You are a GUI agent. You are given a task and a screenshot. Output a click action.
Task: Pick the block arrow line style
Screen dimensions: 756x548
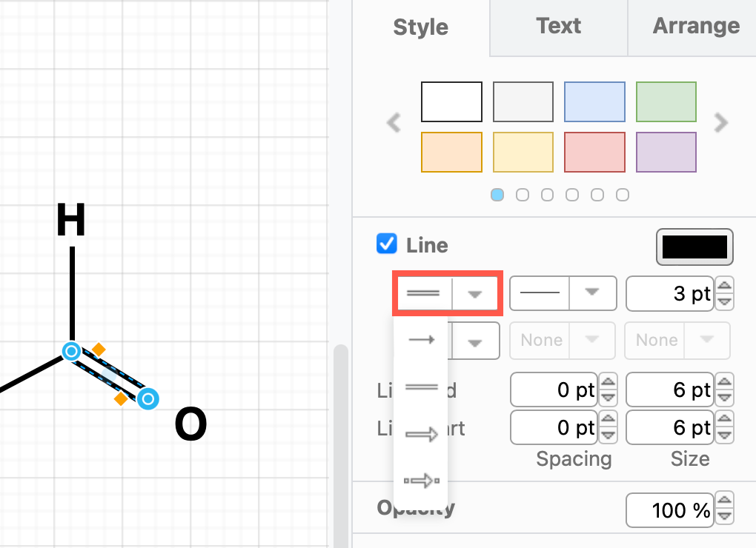click(x=421, y=434)
